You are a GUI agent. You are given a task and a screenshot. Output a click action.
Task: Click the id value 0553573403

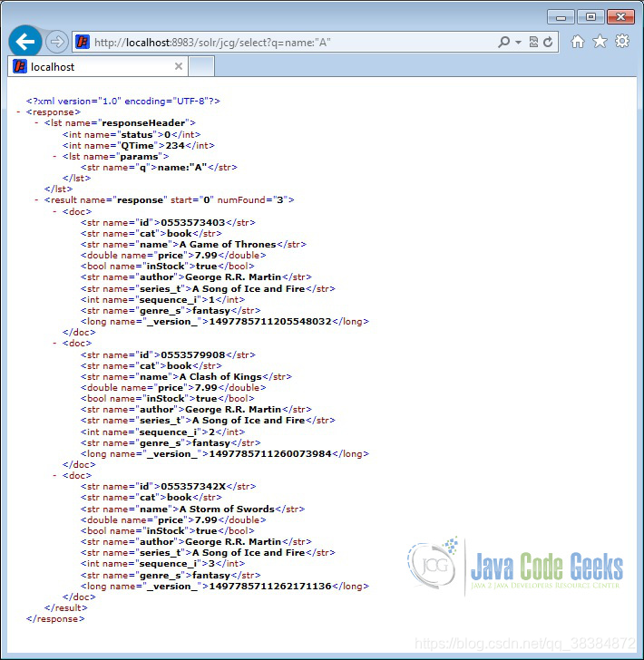click(x=193, y=223)
